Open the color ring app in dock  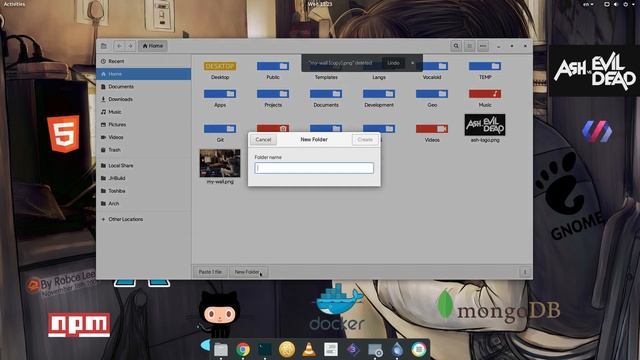[419, 349]
